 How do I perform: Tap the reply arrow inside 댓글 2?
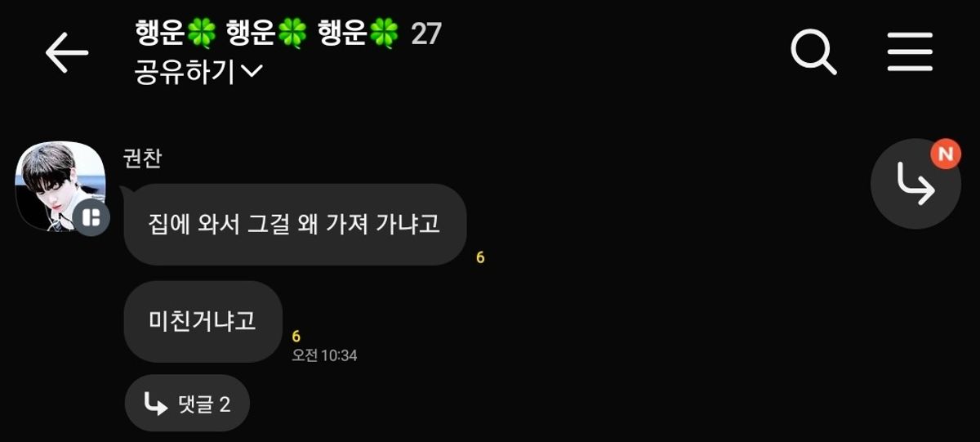(156, 404)
